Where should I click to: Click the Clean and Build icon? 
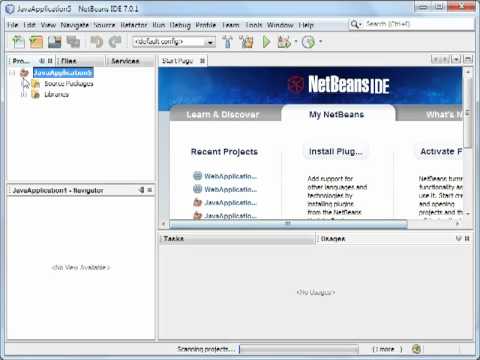246,42
